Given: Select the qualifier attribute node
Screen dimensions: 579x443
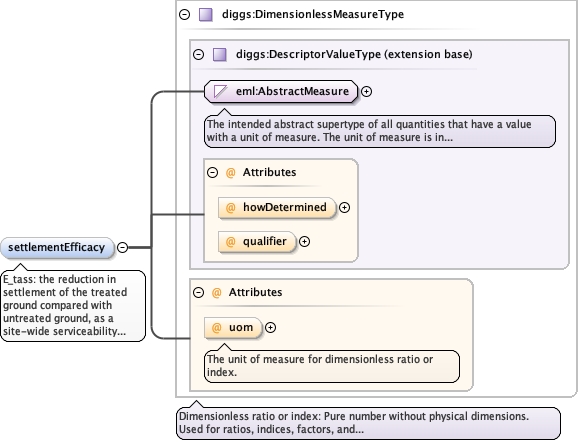Looking at the screenshot, I should [257, 241].
